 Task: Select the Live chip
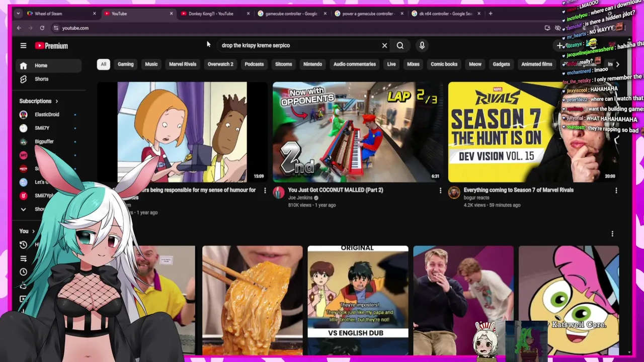click(x=391, y=64)
